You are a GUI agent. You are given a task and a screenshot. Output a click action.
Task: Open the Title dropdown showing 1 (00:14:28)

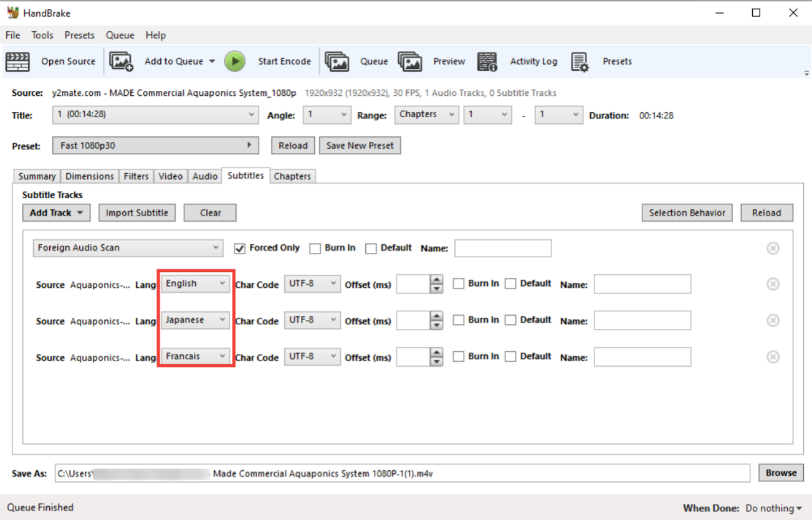tap(155, 115)
